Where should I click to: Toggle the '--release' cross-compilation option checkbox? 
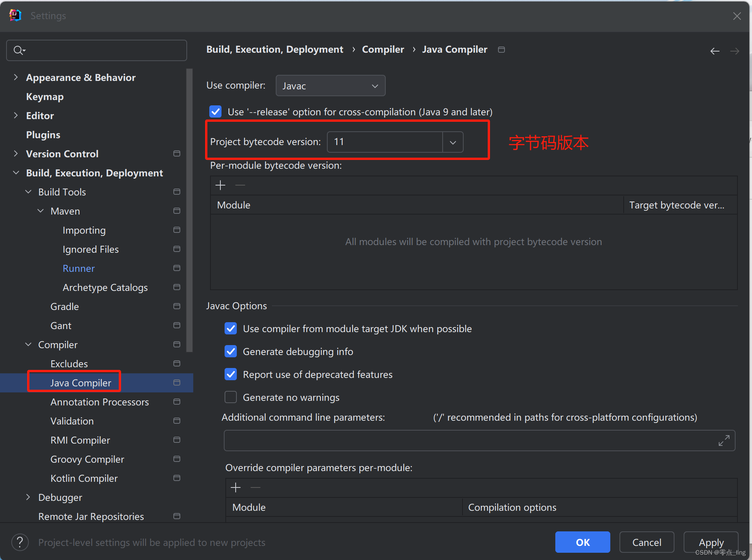(215, 112)
